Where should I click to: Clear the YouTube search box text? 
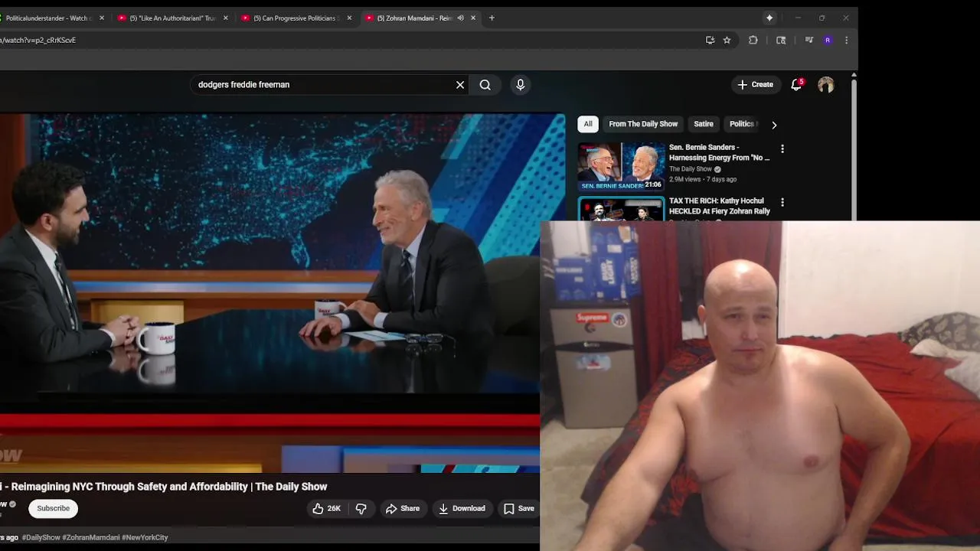click(460, 85)
